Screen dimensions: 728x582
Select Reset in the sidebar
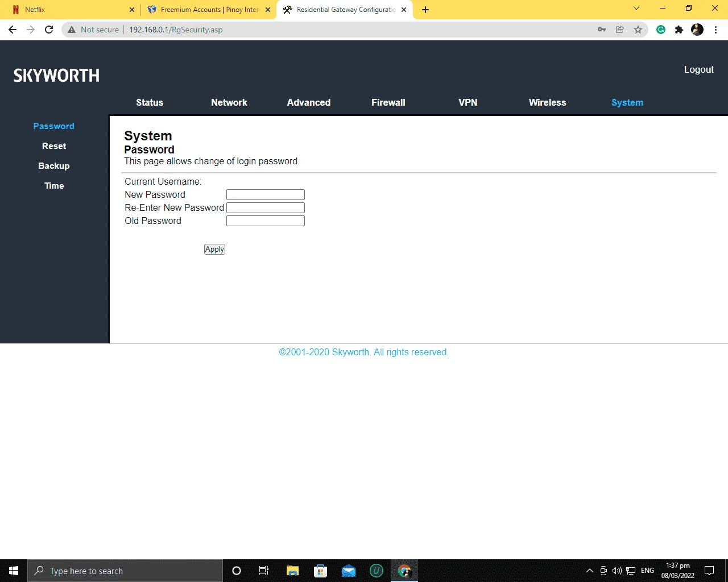click(54, 146)
